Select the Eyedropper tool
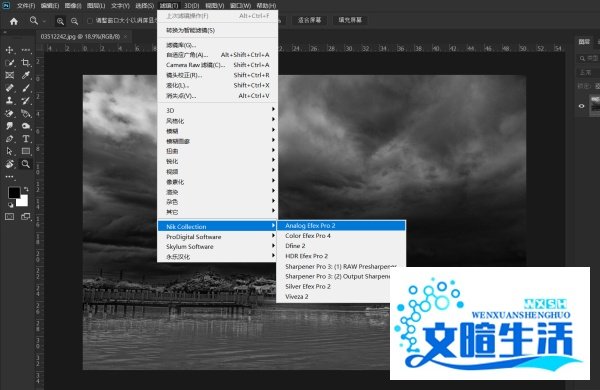The height and width of the screenshot is (390, 600). click(x=26, y=75)
